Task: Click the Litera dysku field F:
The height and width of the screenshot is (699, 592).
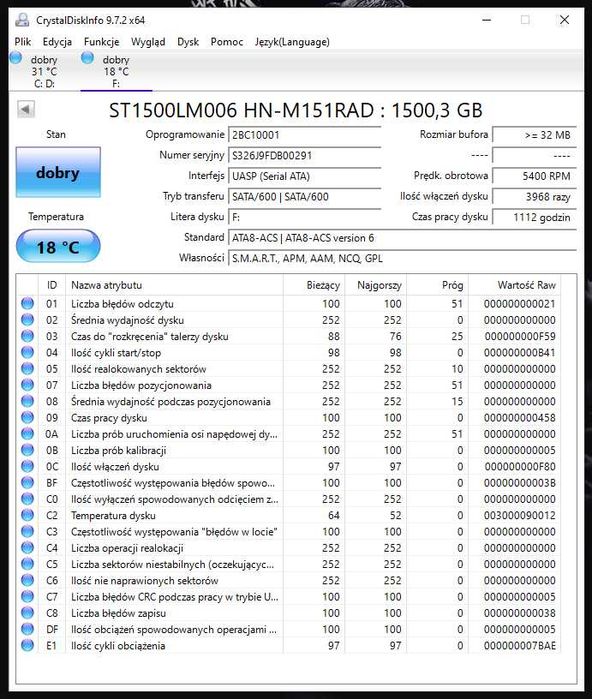Action: [305, 217]
